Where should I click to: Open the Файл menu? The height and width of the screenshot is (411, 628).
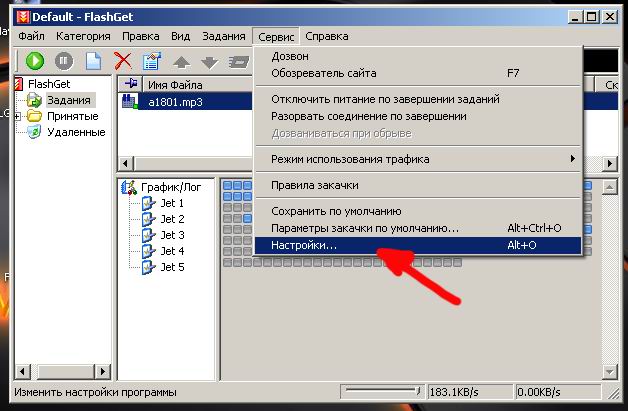31,36
